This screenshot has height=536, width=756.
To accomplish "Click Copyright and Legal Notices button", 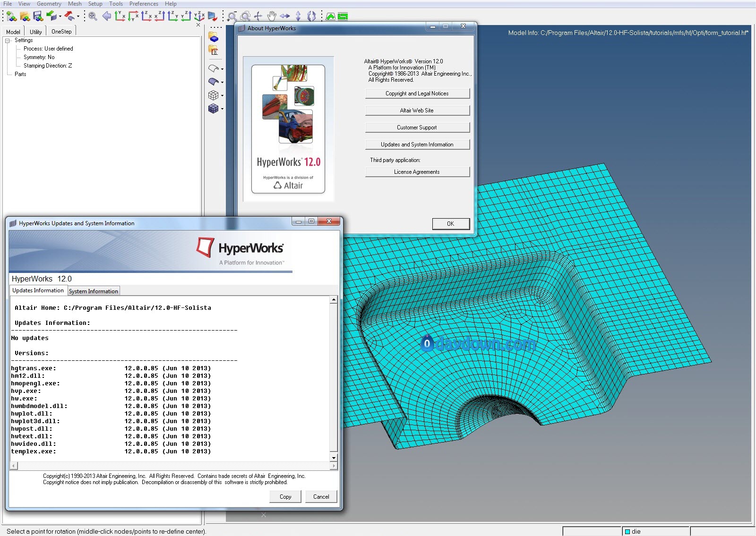I will 417,94.
